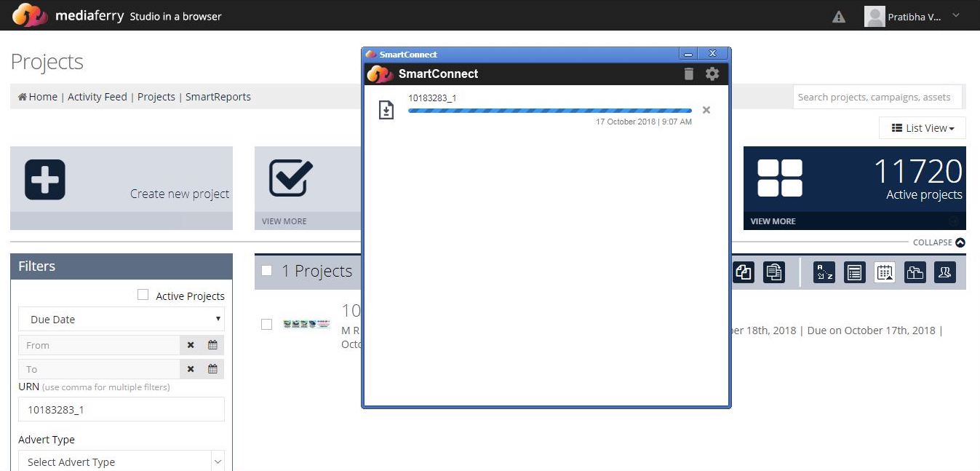Click the 10183283_1 download progress bar
Viewport: 980px width, 471px height.
click(550, 111)
